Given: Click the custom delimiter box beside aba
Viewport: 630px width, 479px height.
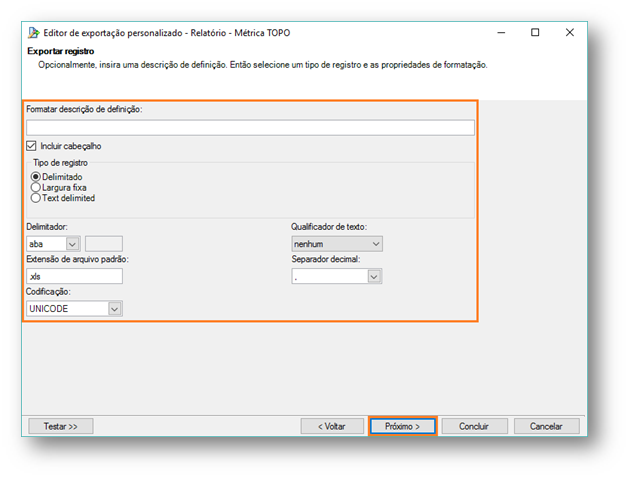Looking at the screenshot, I should (x=104, y=243).
